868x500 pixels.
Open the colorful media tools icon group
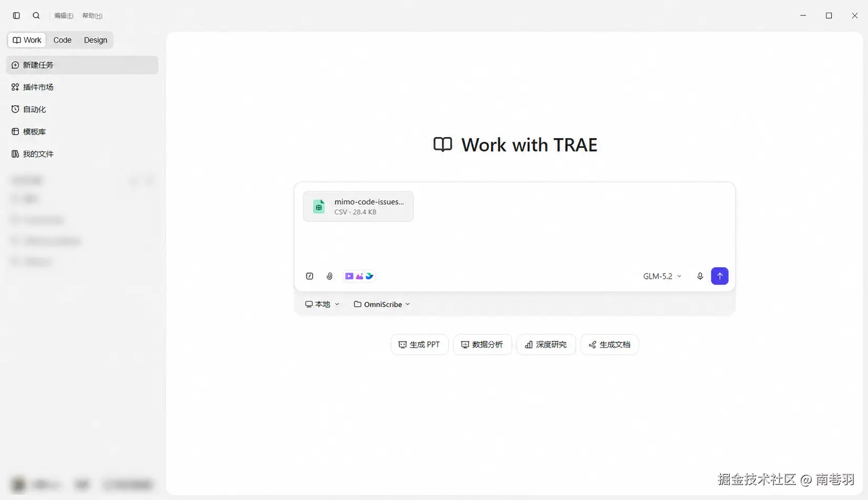tap(359, 276)
